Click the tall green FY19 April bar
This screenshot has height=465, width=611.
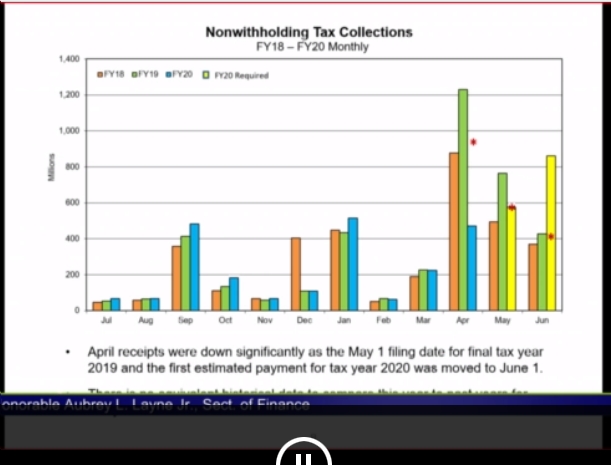pos(463,200)
